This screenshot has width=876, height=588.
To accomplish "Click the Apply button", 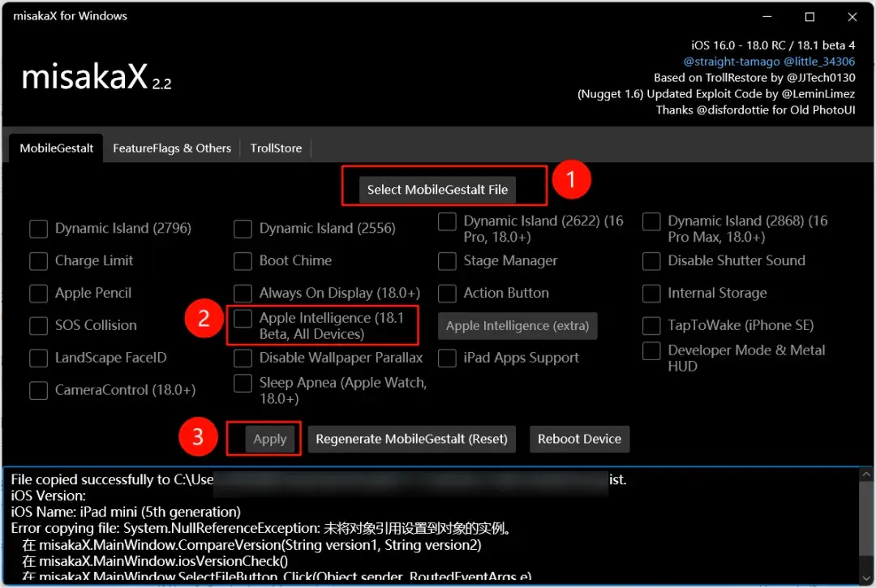I will 270,439.
